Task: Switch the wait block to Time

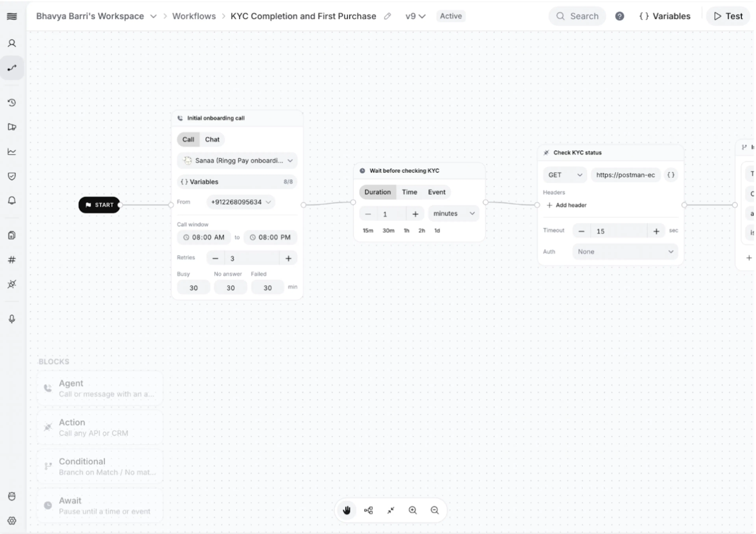Action: coord(410,192)
